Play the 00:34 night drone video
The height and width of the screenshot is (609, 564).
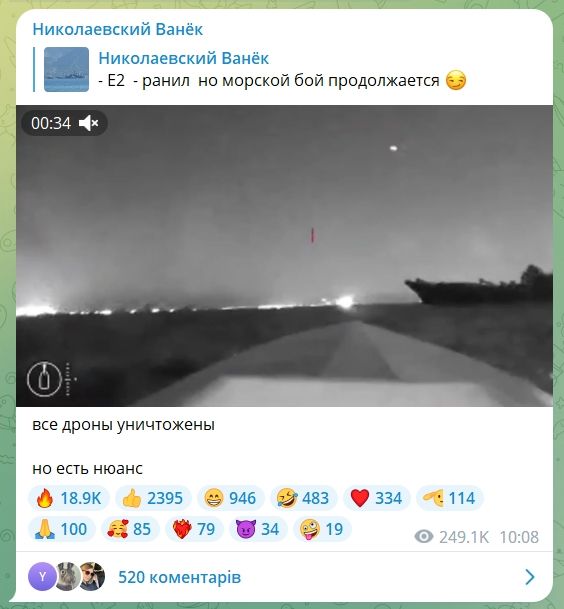[284, 256]
